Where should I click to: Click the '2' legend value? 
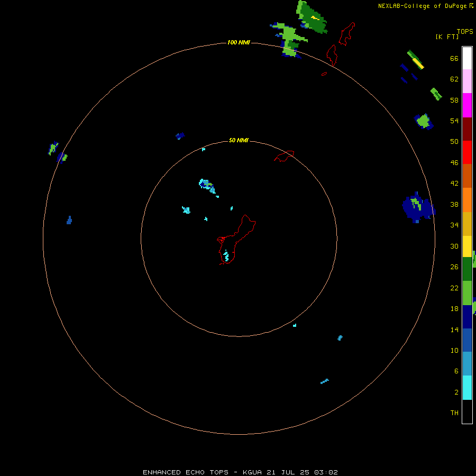[x=456, y=392]
